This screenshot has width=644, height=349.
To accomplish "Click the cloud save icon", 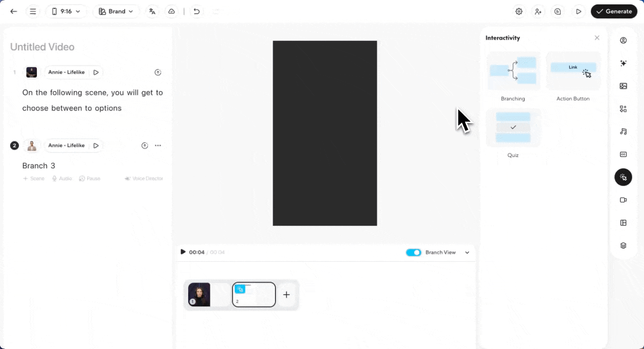I will pyautogui.click(x=171, y=12).
